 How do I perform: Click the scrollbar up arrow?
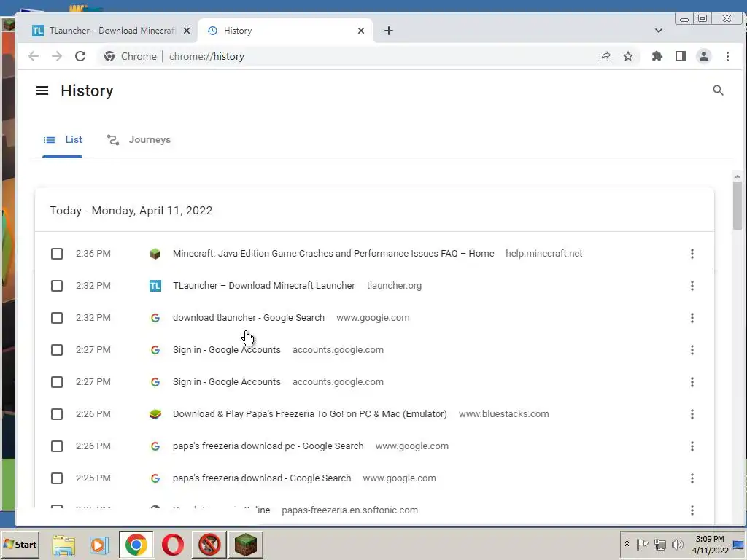click(x=738, y=176)
